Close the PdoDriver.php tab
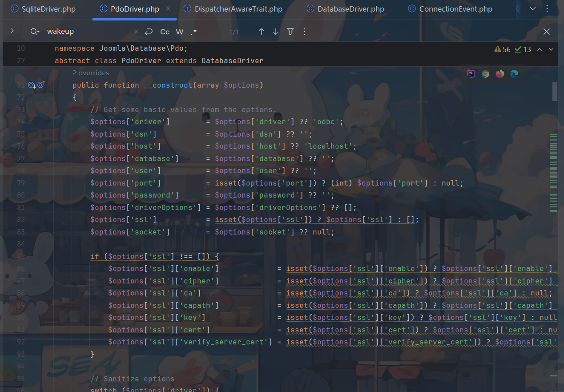564x392 pixels. tap(168, 8)
